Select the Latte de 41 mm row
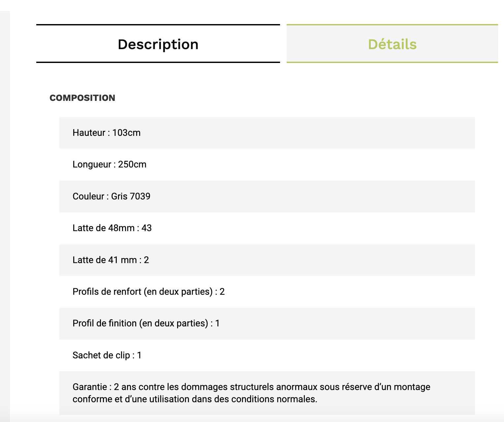This screenshot has height=422, width=504. tap(267, 260)
